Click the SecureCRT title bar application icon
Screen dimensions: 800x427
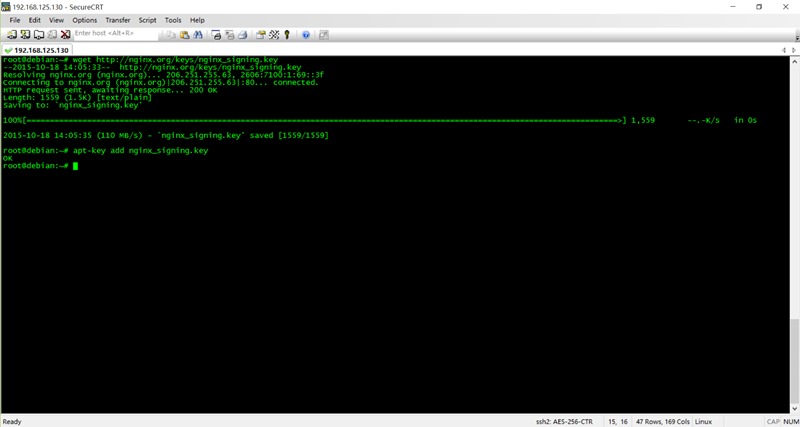tap(6, 7)
